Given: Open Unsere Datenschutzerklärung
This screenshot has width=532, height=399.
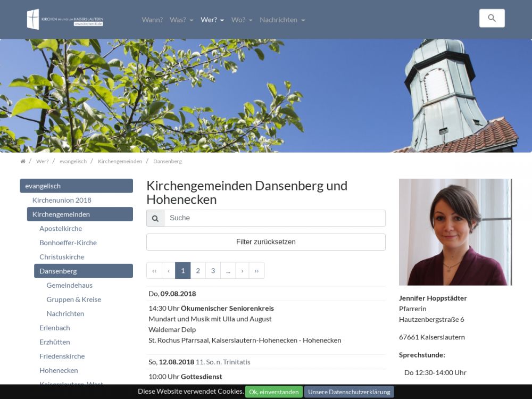Looking at the screenshot, I should 349,392.
